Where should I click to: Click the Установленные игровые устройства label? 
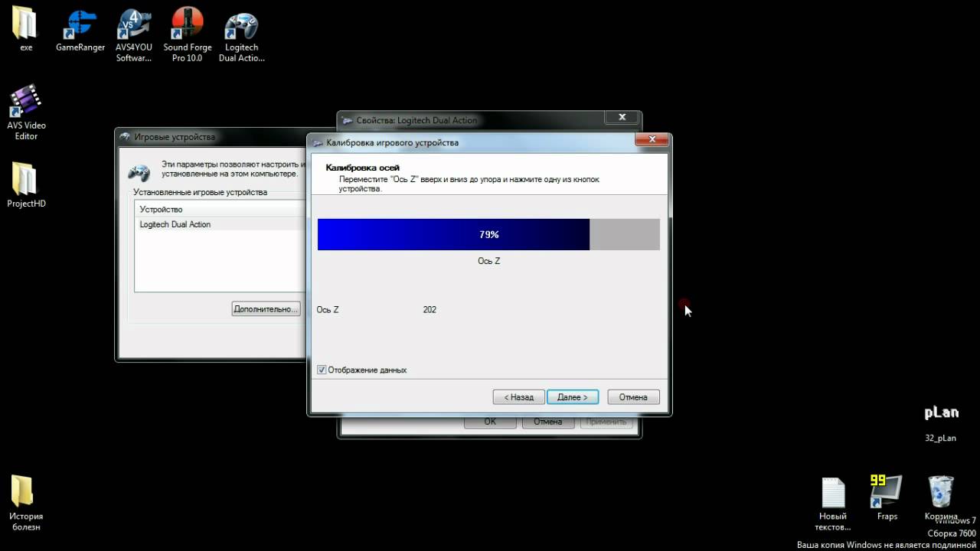click(x=200, y=192)
